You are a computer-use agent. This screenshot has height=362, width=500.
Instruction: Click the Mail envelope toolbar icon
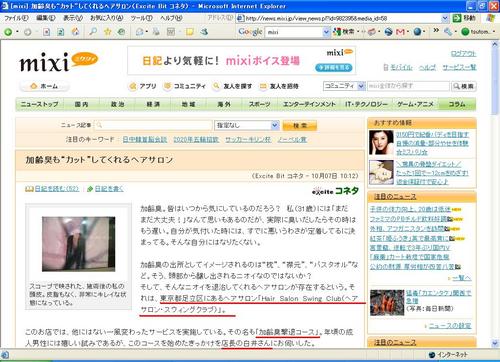pyautogui.click(x=139, y=32)
